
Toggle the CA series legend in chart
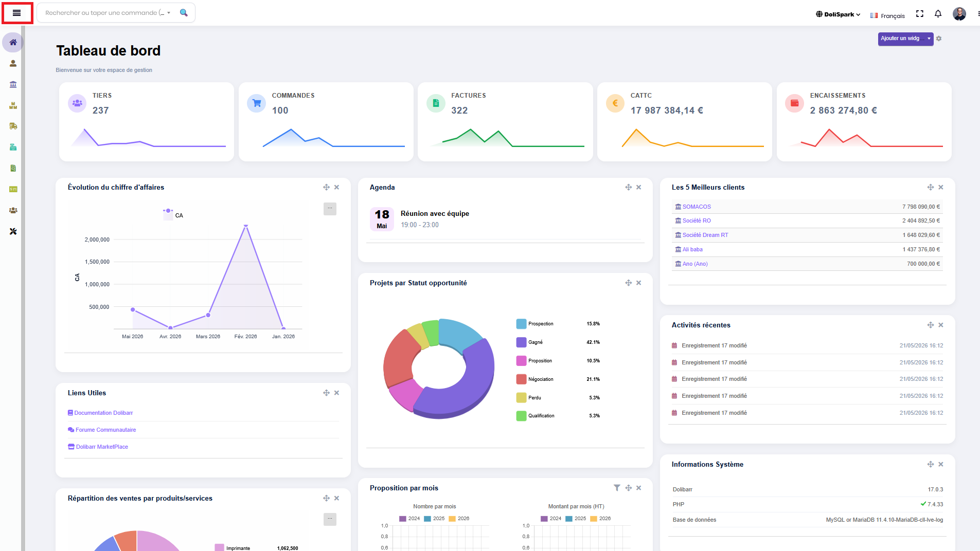coord(173,215)
